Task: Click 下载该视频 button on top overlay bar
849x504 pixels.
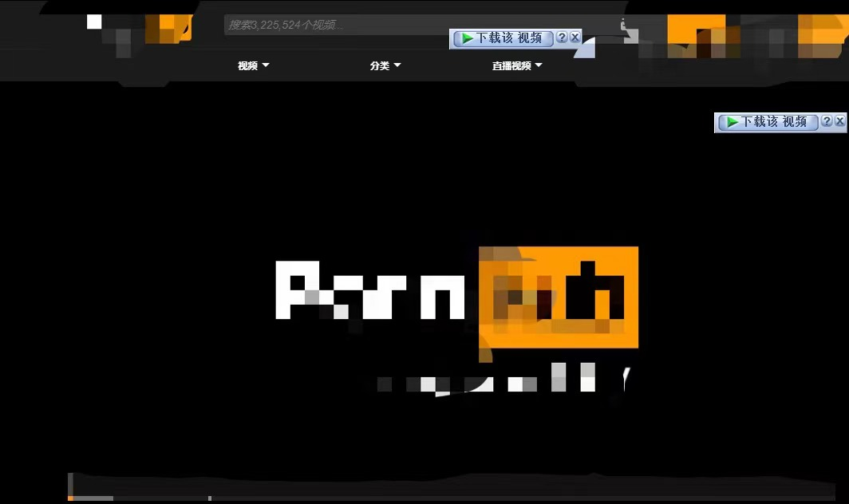Action: (503, 38)
